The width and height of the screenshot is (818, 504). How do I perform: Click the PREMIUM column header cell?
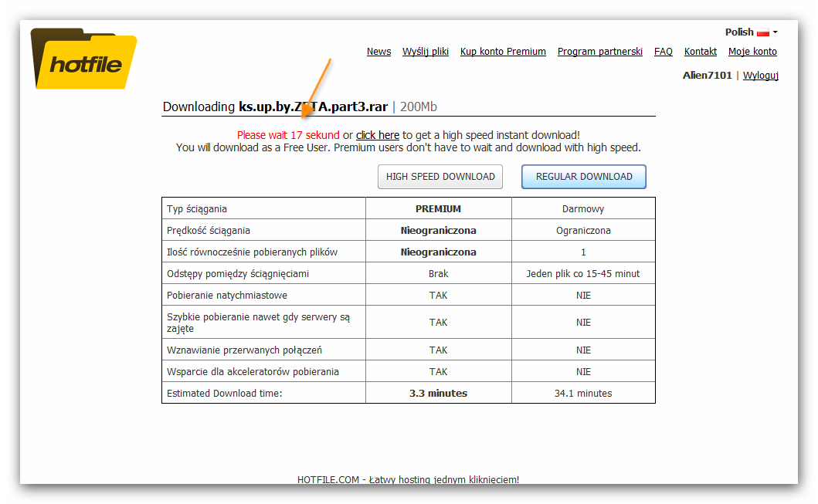point(438,208)
